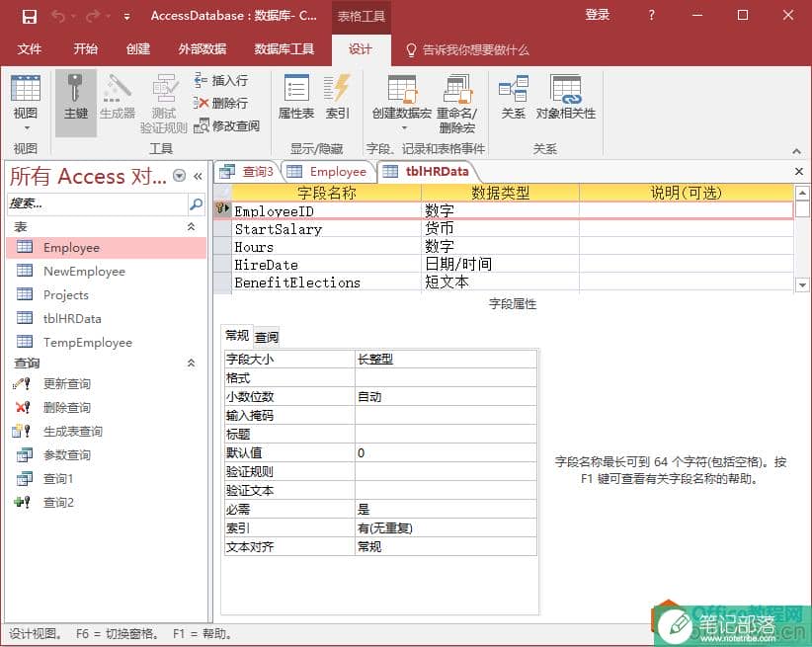The width and height of the screenshot is (812, 647).
Task: Click the 生成器 builder icon
Action: (x=117, y=97)
